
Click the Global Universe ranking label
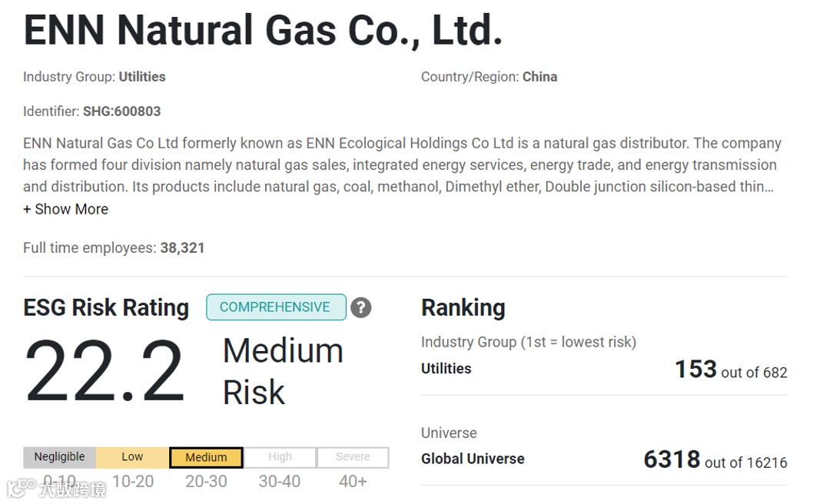click(473, 459)
